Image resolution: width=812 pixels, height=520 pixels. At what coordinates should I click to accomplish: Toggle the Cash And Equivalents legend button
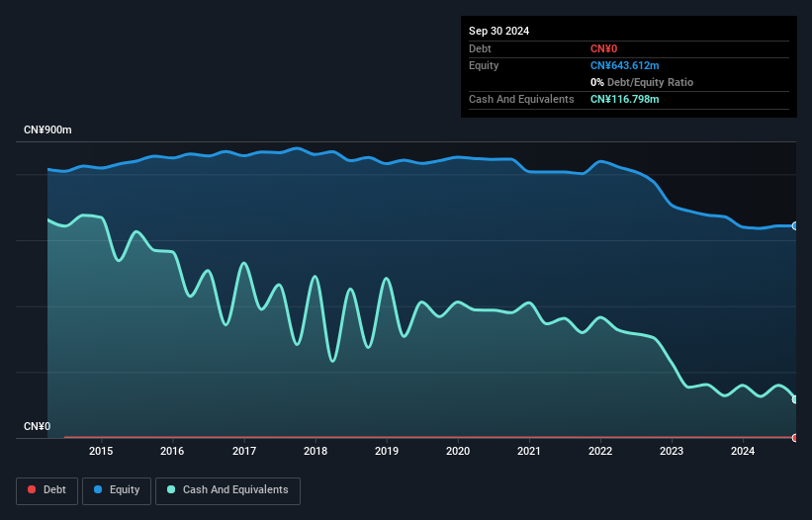click(227, 490)
